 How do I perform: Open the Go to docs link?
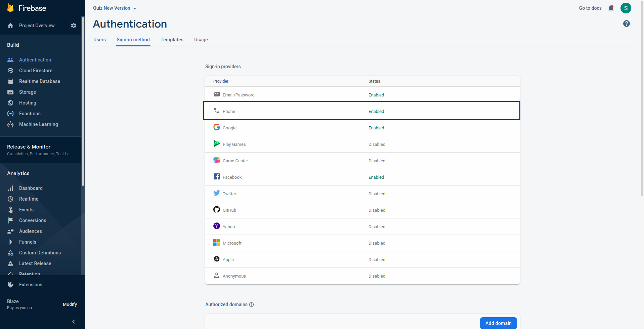pyautogui.click(x=590, y=8)
